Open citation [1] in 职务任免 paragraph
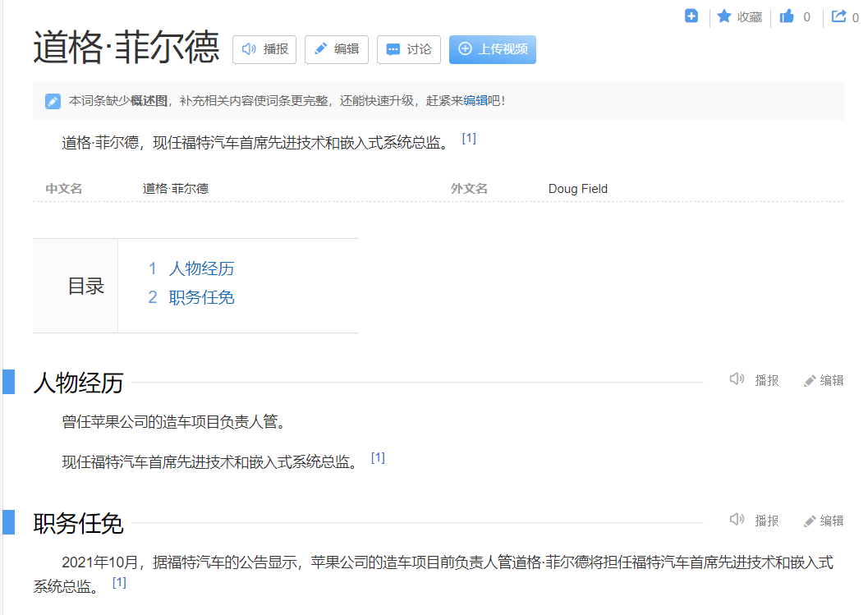Viewport: 868px width, 615px height. pos(119,582)
